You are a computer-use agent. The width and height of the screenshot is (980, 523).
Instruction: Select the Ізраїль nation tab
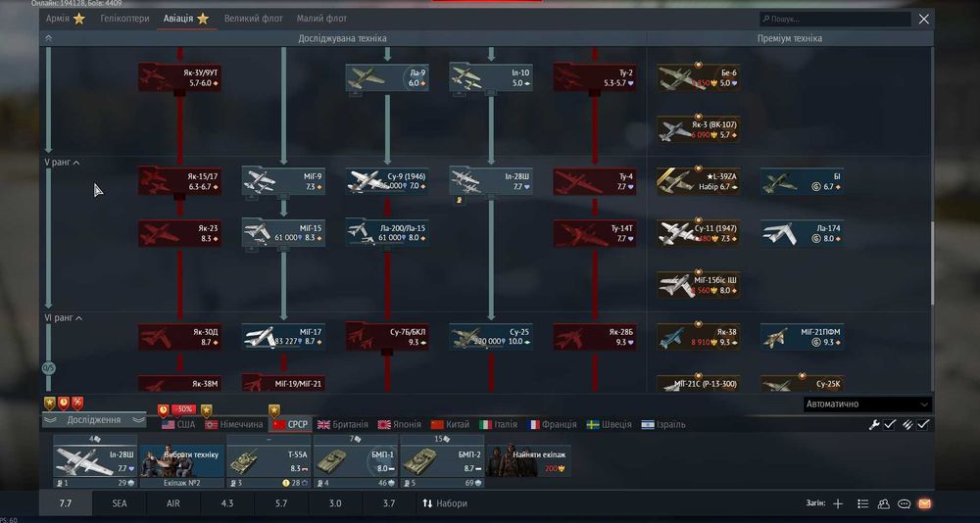[663, 424]
